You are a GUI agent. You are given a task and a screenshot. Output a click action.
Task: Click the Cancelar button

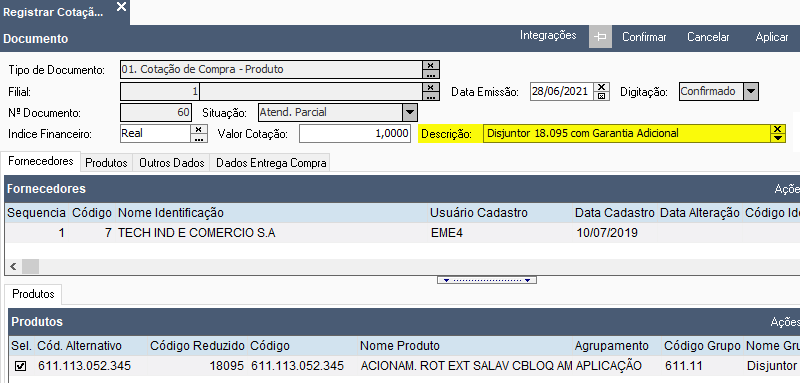pos(708,37)
